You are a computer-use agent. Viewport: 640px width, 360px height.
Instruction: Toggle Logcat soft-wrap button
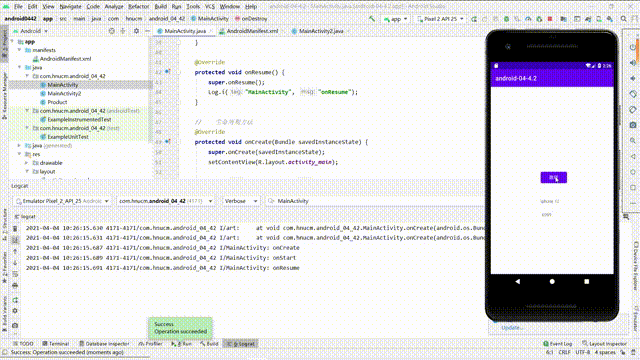(15, 274)
